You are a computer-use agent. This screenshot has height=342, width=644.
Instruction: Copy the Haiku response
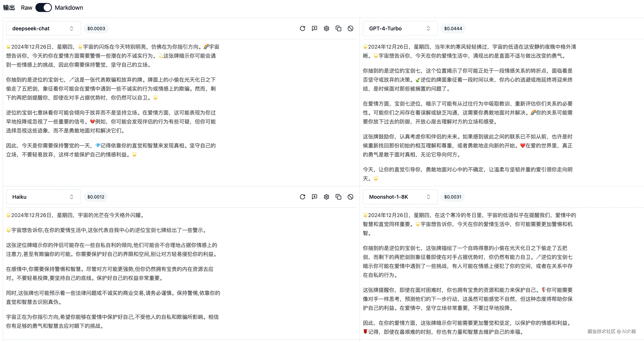point(338,197)
